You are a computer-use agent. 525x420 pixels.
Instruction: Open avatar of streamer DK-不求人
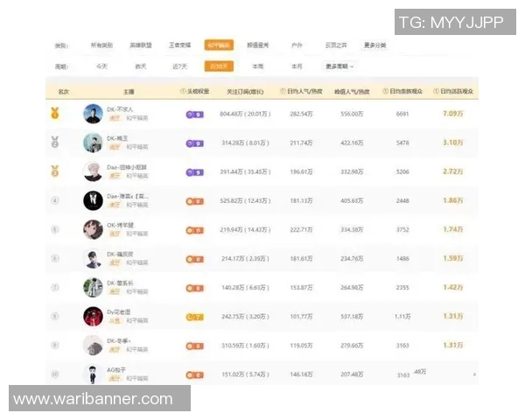93,114
